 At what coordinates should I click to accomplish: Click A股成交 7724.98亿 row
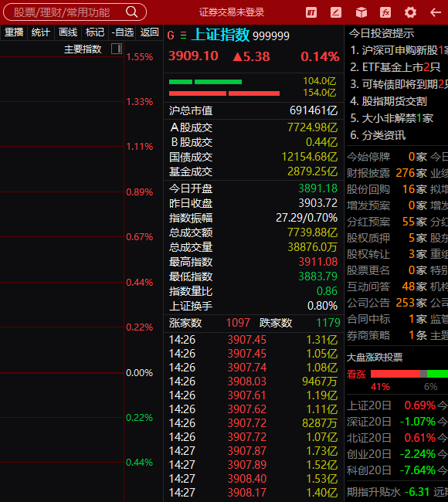click(x=253, y=127)
